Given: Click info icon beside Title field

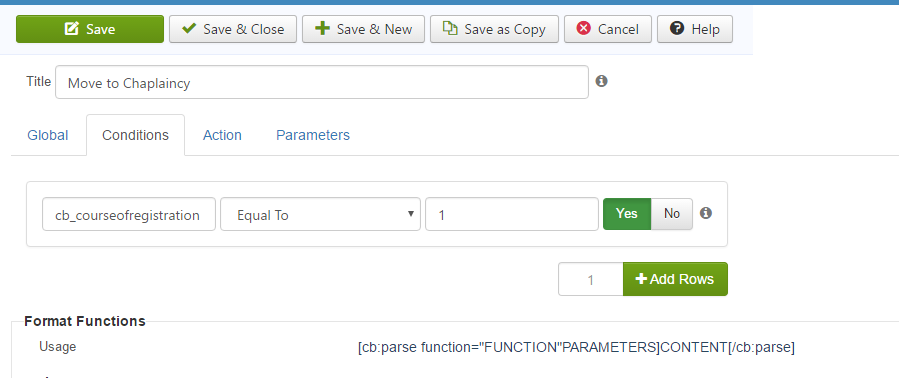Looking at the screenshot, I should (x=601, y=81).
